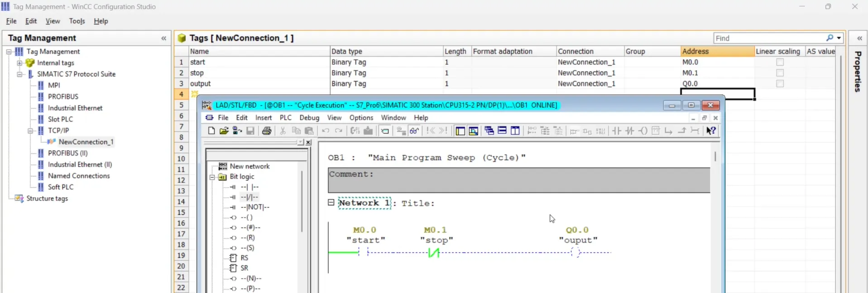The image size is (868, 293).
Task: Select row header 2 in tags table
Action: [x=181, y=73]
